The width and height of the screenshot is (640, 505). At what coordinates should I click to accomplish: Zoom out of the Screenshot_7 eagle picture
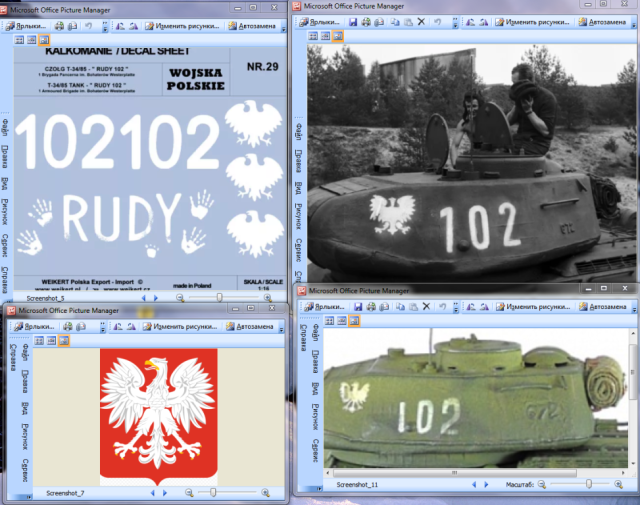pos(189,493)
